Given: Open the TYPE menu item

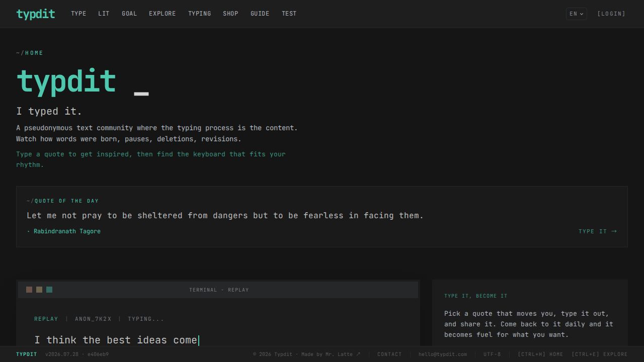Looking at the screenshot, I should coord(78,14).
